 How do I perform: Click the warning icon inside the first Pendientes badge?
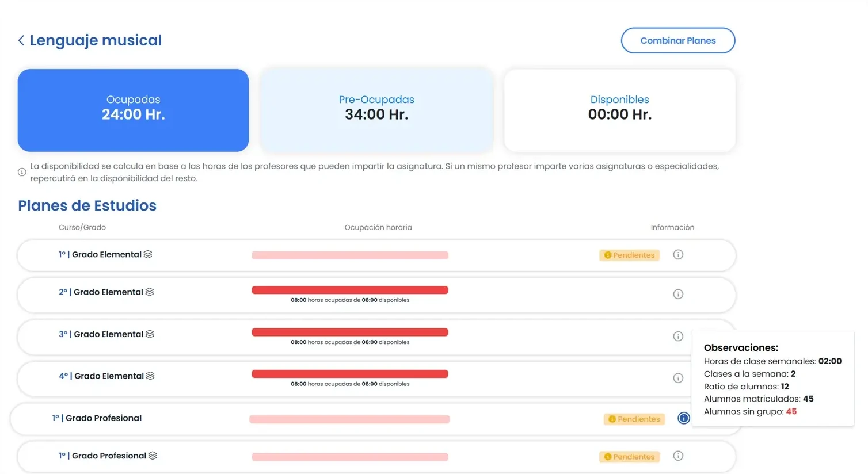607,255
